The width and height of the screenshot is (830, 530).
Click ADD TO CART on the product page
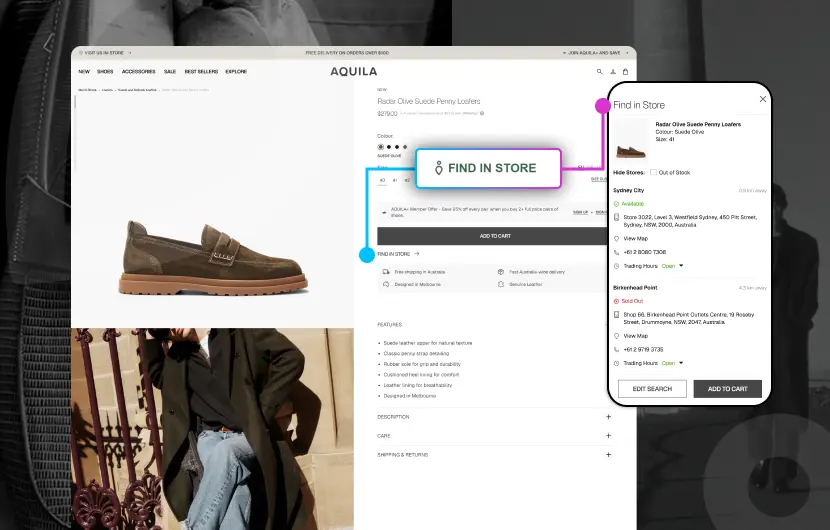495,236
